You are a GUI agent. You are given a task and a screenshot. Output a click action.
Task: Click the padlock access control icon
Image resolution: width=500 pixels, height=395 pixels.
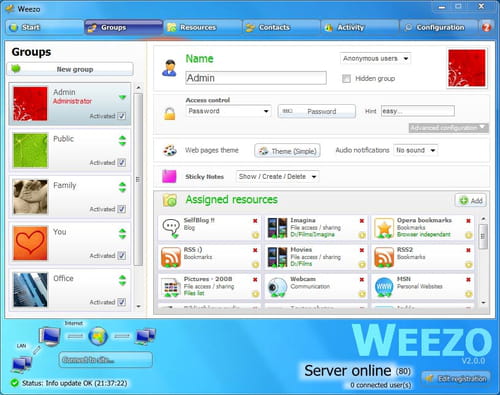[x=169, y=114]
